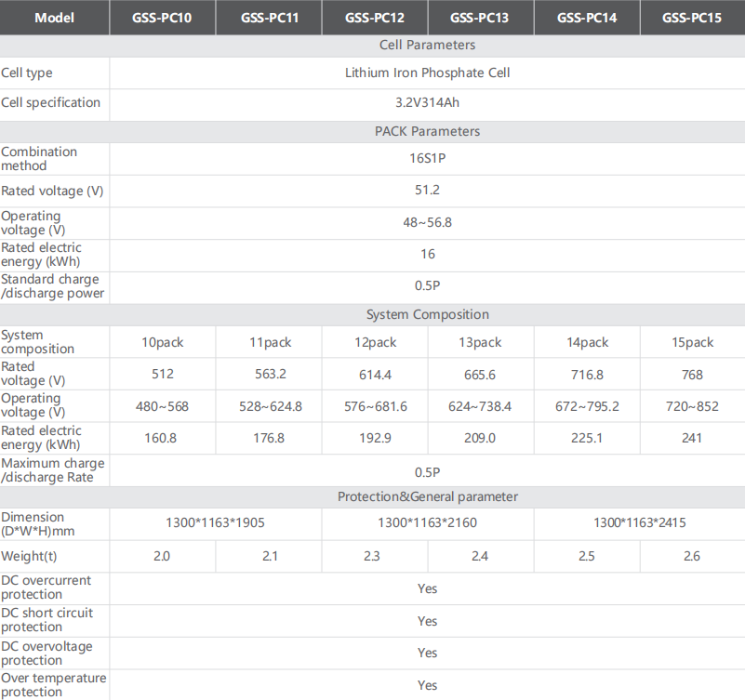Screen dimensions: 745x700
Task: Click the 1300*1163*1905 dimension cell
Action: point(215,522)
